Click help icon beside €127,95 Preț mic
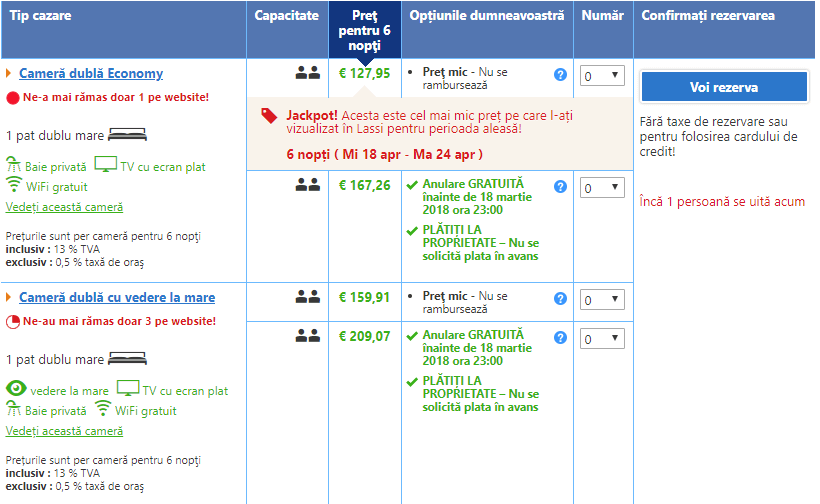820x504 pixels. pos(560,75)
